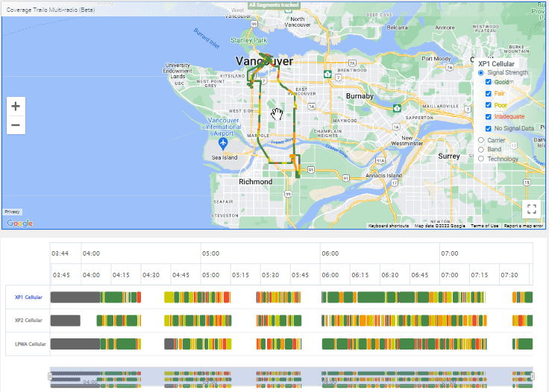
Task: Toggle the No Signal Data checkbox
Action: tap(489, 128)
